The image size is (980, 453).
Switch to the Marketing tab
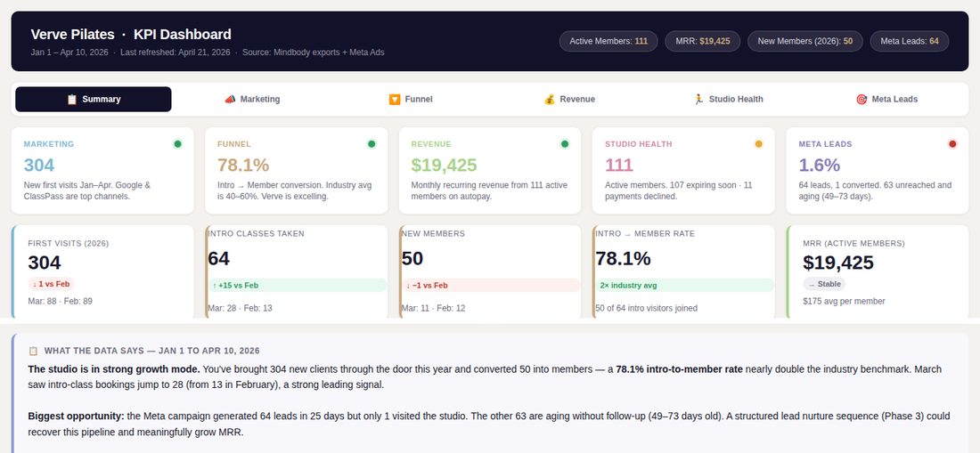pyautogui.click(x=252, y=99)
